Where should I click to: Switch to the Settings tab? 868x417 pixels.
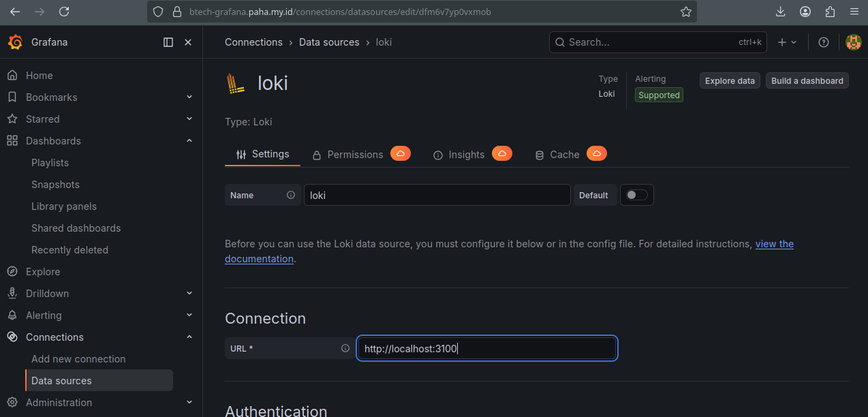[262, 154]
